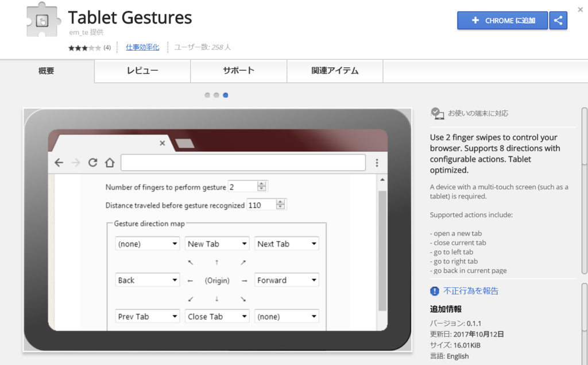Screen dimensions: 588x365
Task: Click the right arrow in gesture map
Action: point(244,281)
